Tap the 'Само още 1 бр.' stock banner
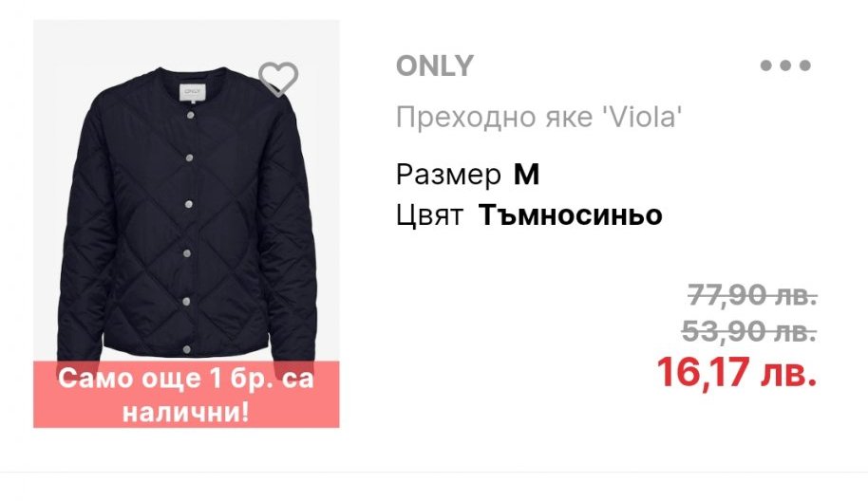The width and height of the screenshot is (868, 501). click(x=186, y=395)
